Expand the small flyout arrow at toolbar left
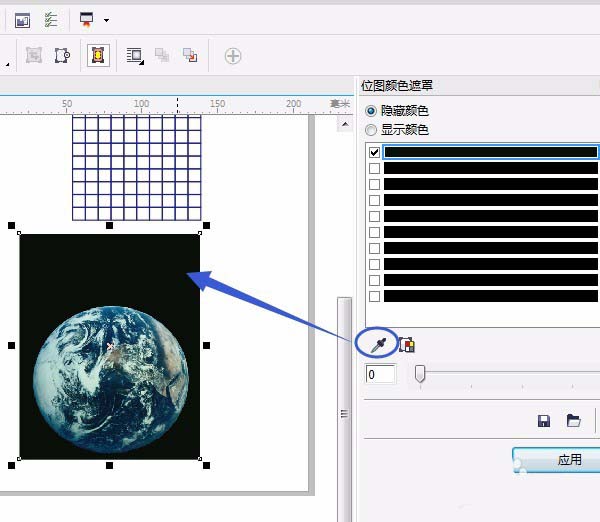 pos(7,65)
